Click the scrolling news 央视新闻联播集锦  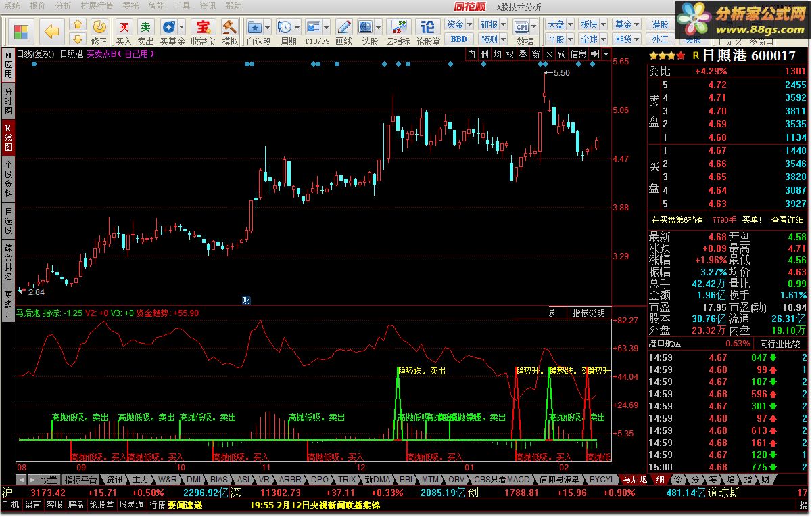(347, 505)
